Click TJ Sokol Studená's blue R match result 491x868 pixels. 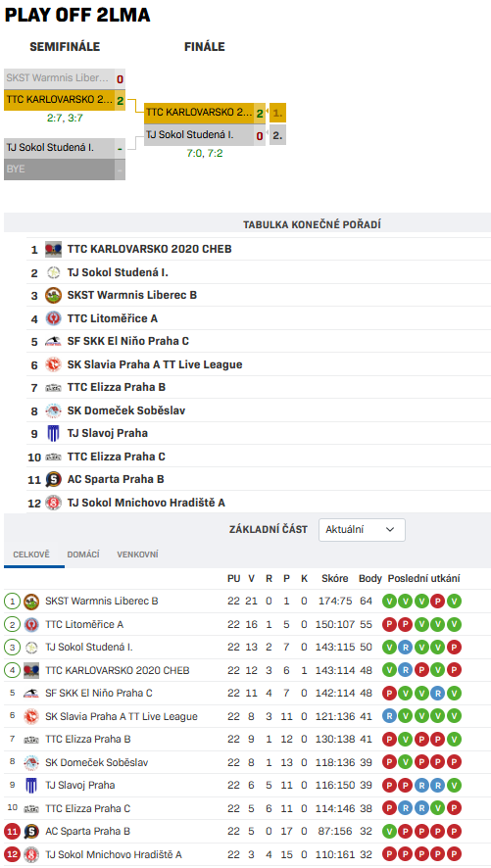tap(407, 648)
